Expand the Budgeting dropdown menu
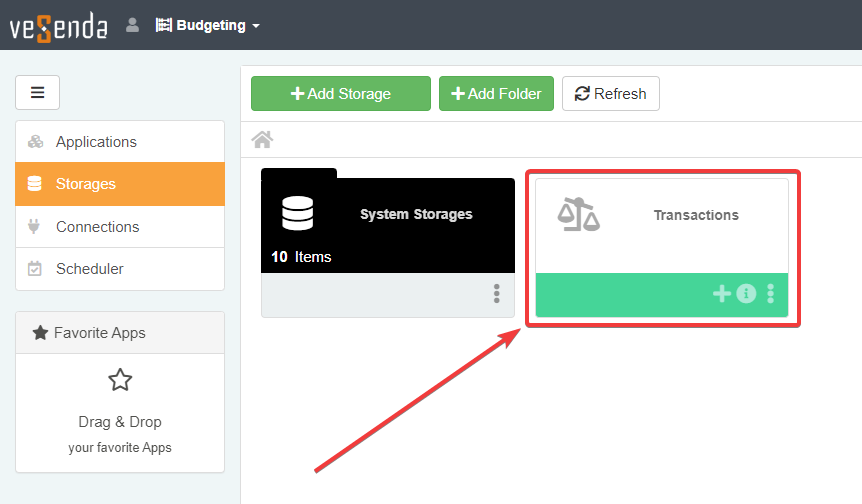The image size is (862, 504). 208,25
